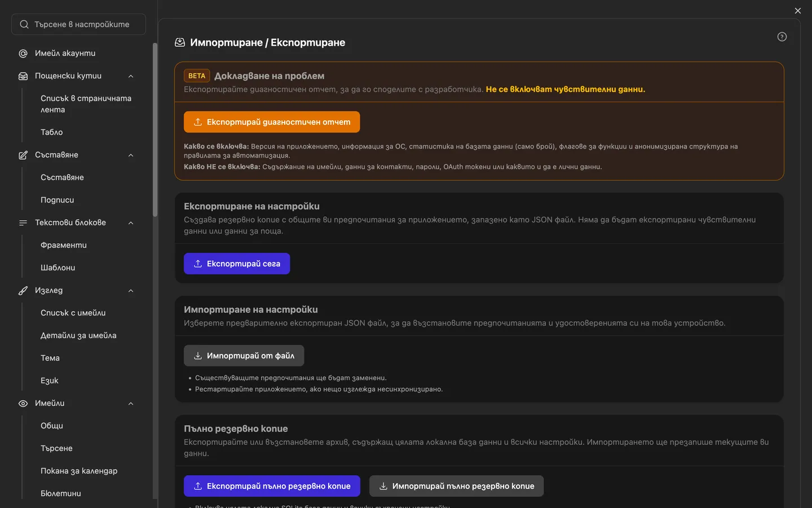The image size is (812, 508).
Task: Click Импортирай от файл button
Action: 244,356
